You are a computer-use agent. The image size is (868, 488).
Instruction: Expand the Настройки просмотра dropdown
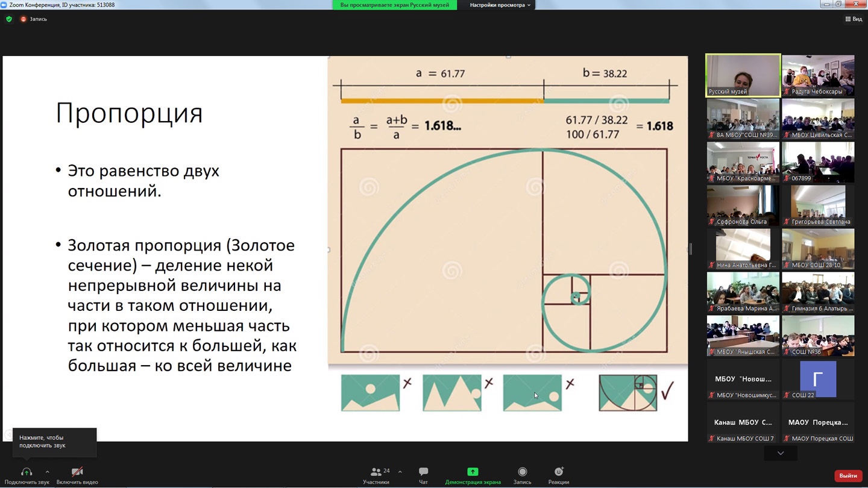coord(500,5)
